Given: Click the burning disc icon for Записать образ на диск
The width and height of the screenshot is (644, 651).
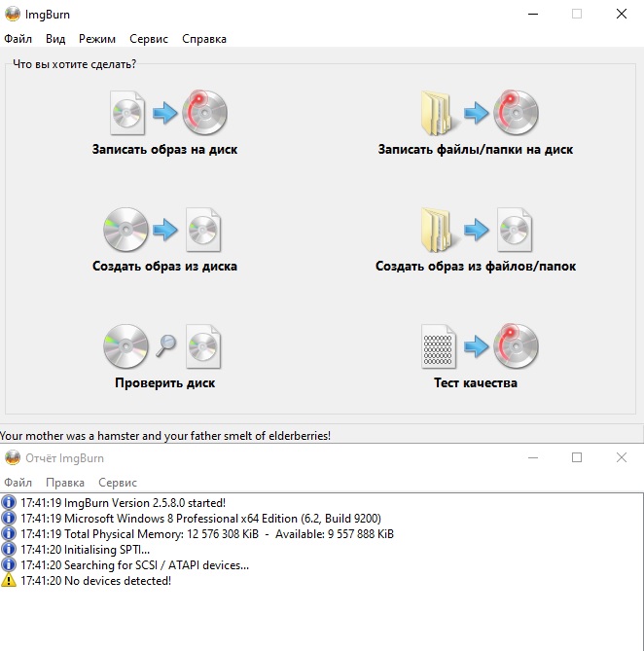Looking at the screenshot, I should point(205,113).
